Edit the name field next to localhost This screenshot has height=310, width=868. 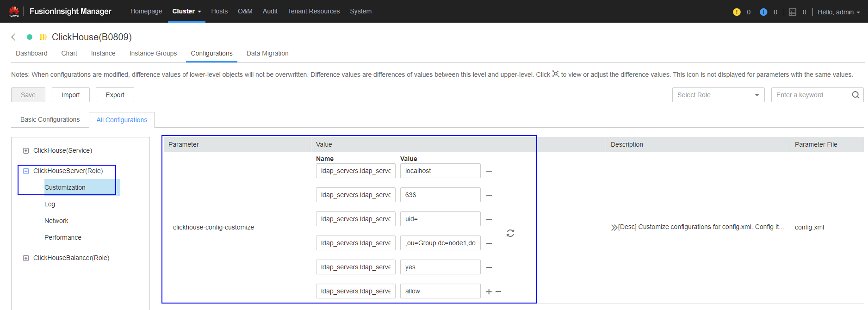(356, 171)
